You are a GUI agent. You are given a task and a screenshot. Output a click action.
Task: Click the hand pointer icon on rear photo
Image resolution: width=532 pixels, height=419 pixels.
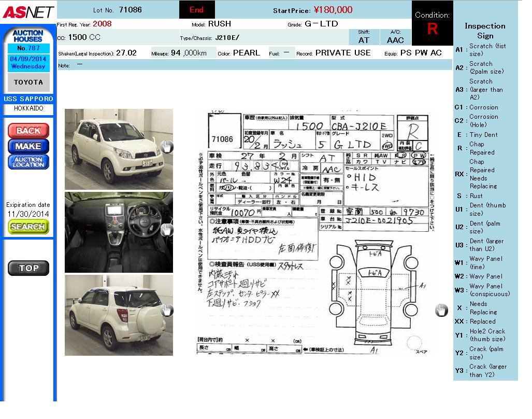tap(167, 310)
